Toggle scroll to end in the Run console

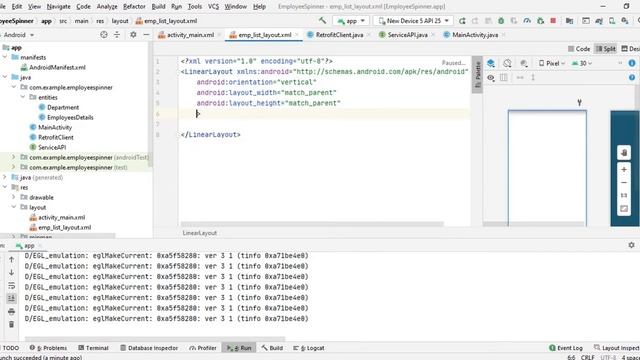click(11, 298)
